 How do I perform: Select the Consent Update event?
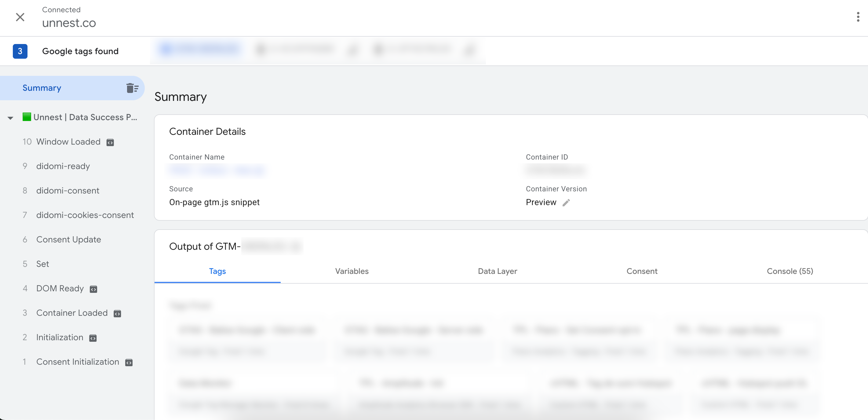click(68, 240)
